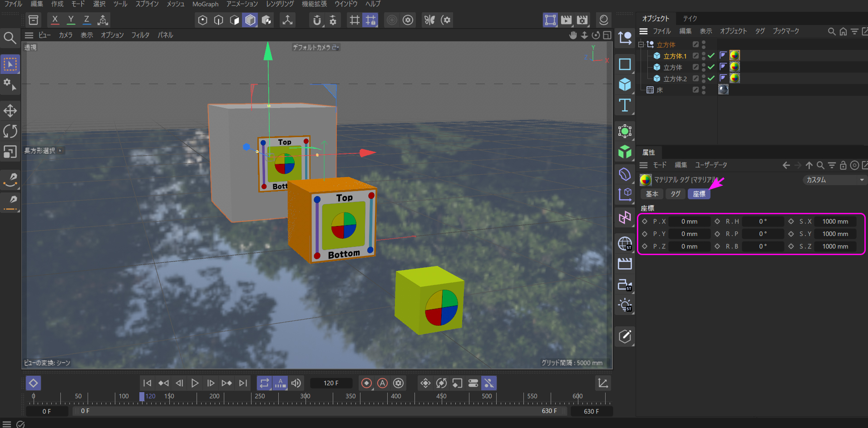The height and width of the screenshot is (428, 868).
Task: Open the カスタム dropdown in attributes
Action: pyautogui.click(x=834, y=180)
